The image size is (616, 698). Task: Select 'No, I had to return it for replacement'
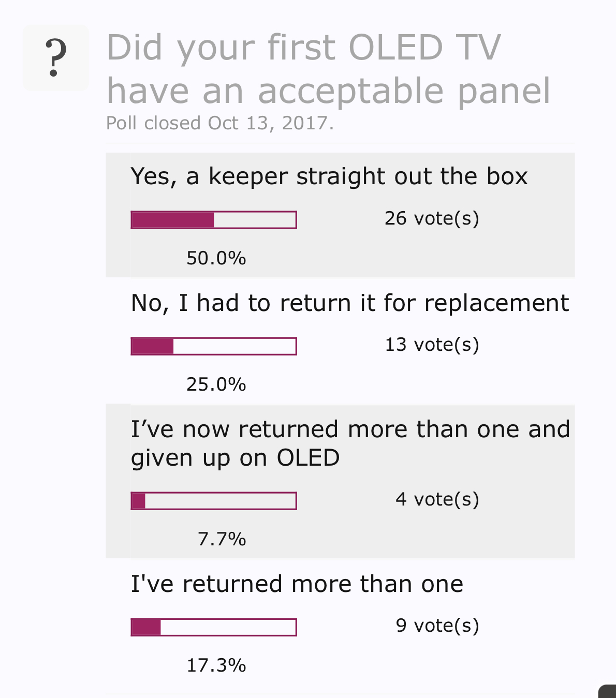(350, 303)
